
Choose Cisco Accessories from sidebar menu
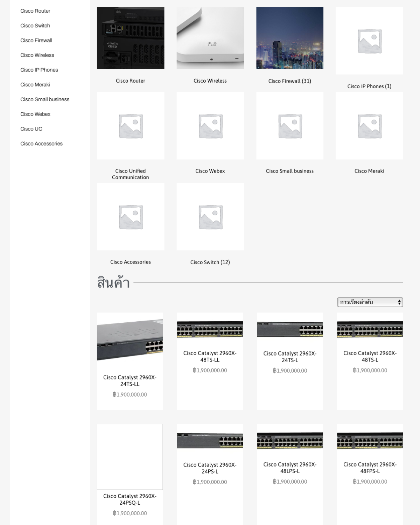[x=41, y=143]
